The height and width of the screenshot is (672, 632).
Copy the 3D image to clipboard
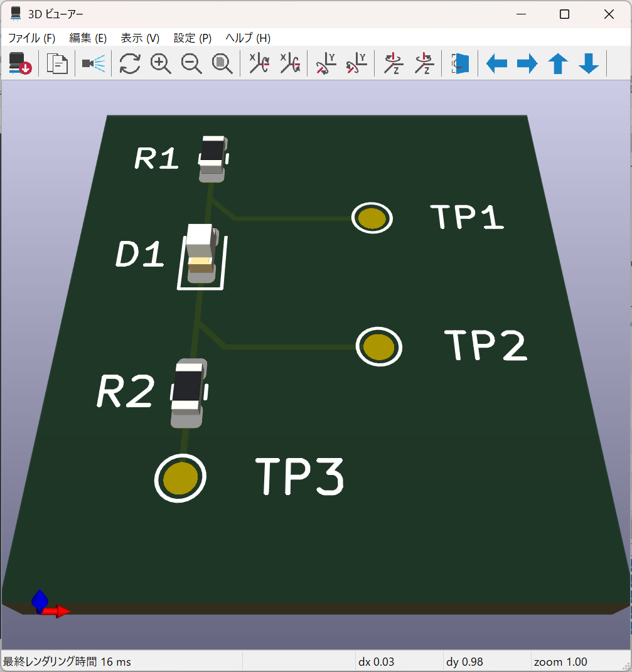coord(57,63)
